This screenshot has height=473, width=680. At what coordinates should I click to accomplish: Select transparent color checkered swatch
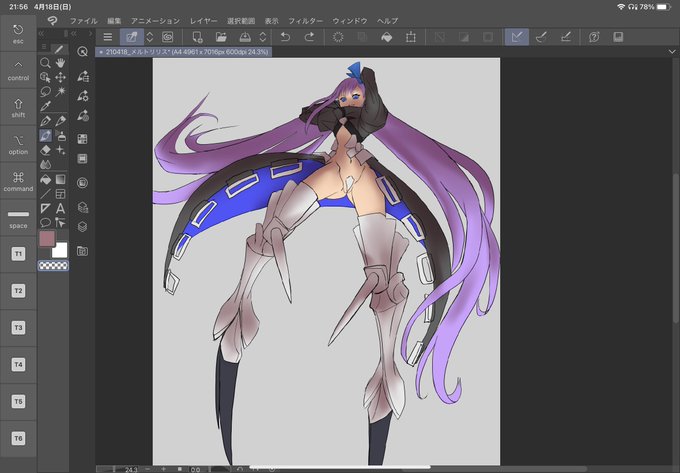coord(53,265)
